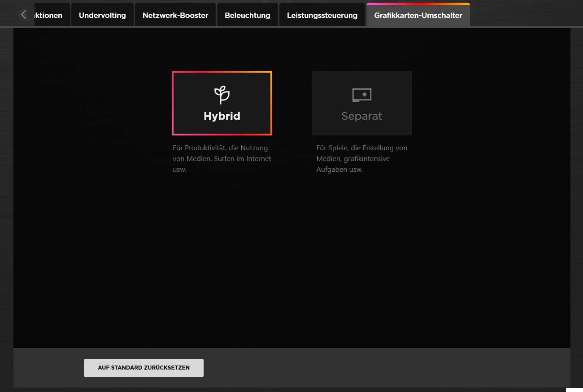The width and height of the screenshot is (583, 392).
Task: Click the bold 'Hybrid' label text
Action: [222, 116]
